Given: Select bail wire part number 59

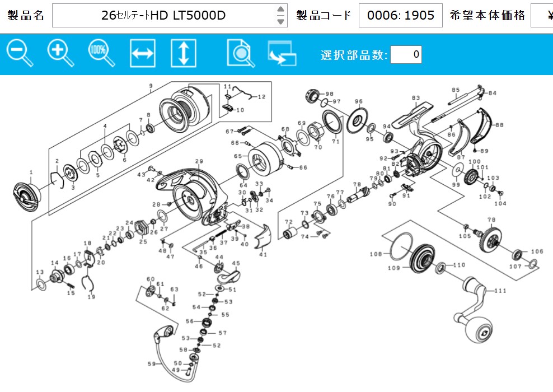Looking at the screenshot, I should [152, 363].
